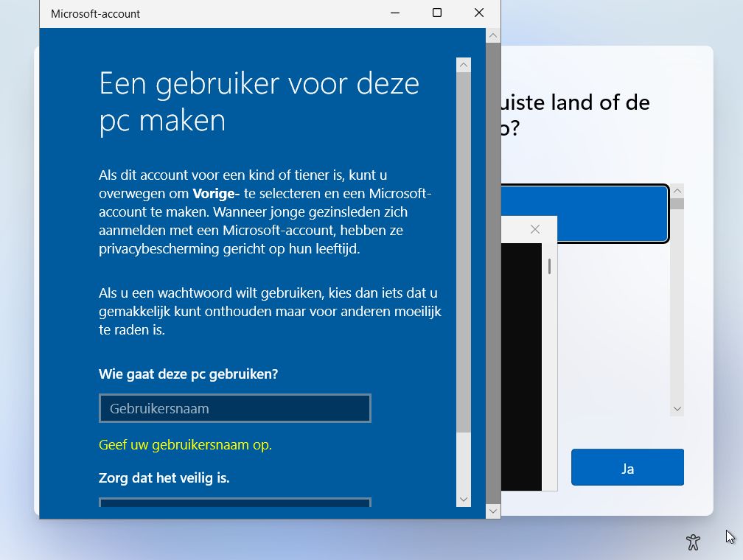Close the small black window behind the Microsoft-account dialog
Image resolution: width=743 pixels, height=560 pixels.
pyautogui.click(x=535, y=229)
